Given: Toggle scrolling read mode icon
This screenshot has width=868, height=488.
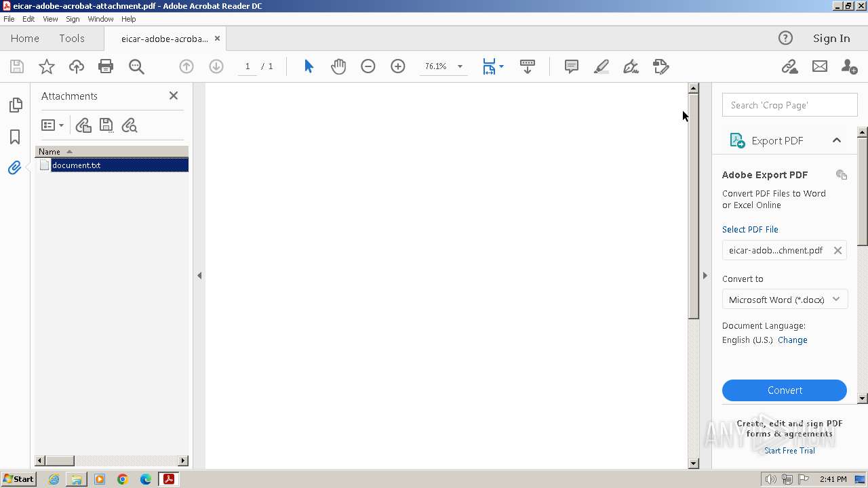Looking at the screenshot, I should click(x=528, y=66).
